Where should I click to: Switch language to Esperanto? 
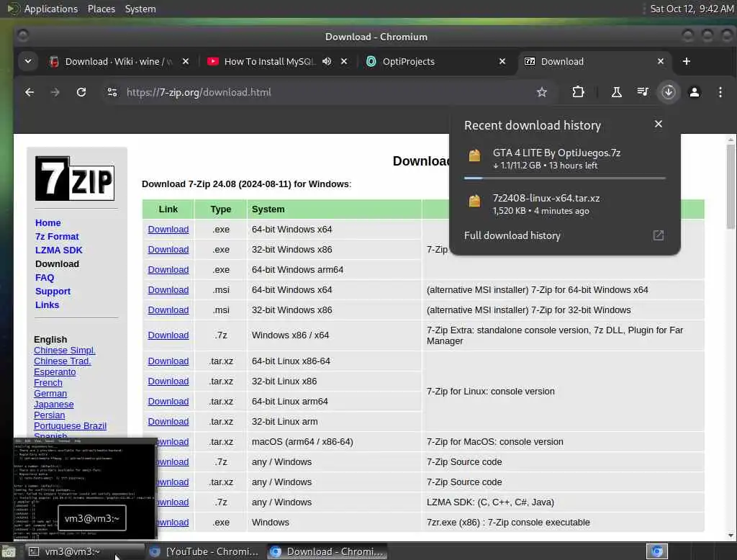55,372
